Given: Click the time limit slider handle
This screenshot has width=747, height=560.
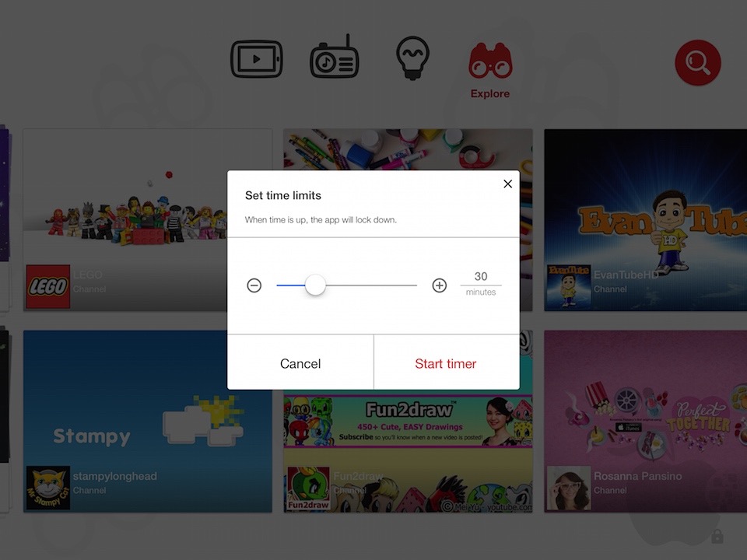Looking at the screenshot, I should 315,285.
